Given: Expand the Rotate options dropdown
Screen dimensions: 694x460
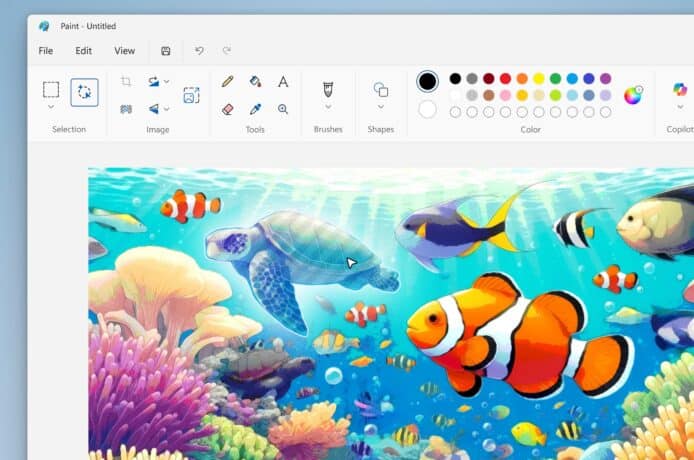Looking at the screenshot, I should coord(166,81).
